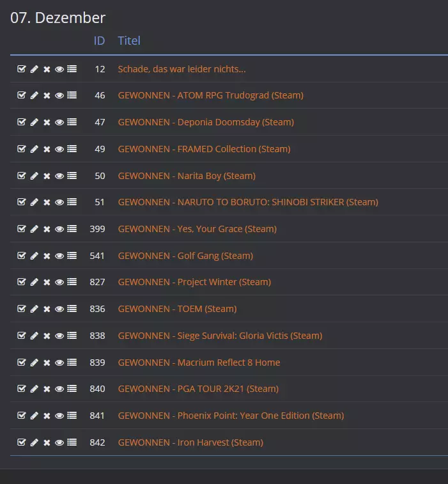The height and width of the screenshot is (484, 448).
Task: Toggle eye visibility for Narita Boy
Action: (x=59, y=176)
